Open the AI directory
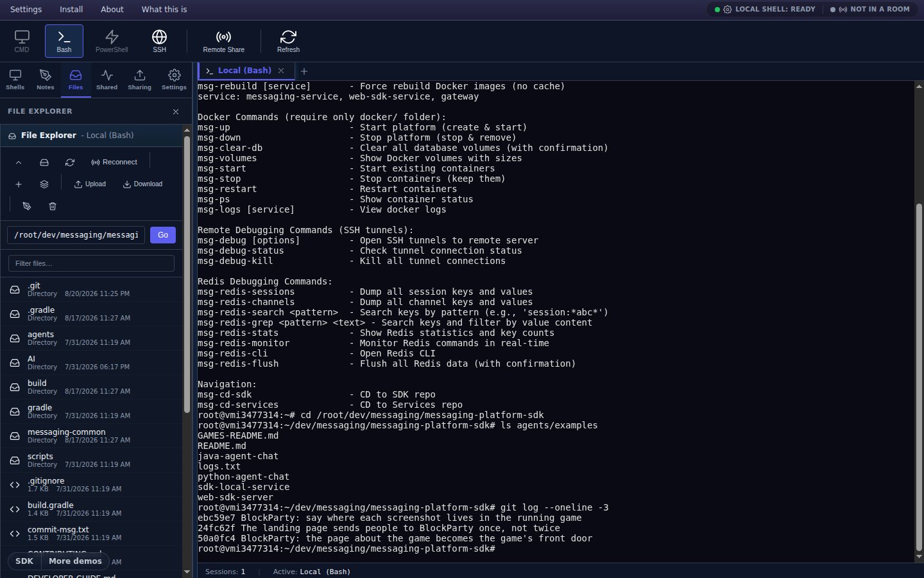Screen dimensions: 924x578 point(91,363)
